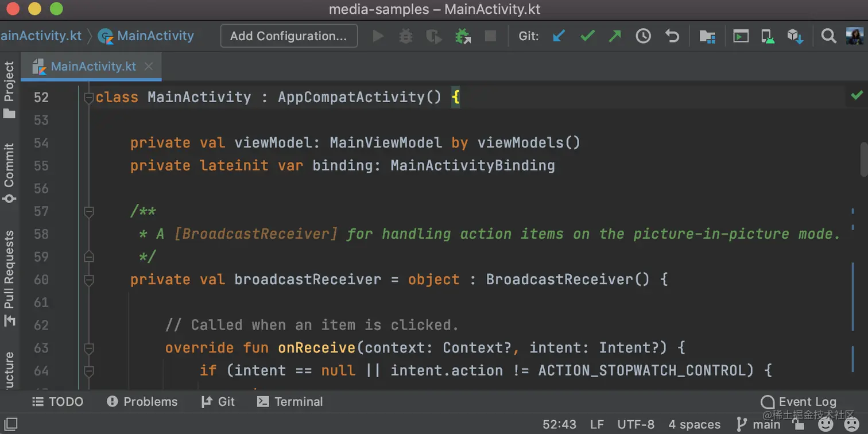Open the main Git branch menu

pyautogui.click(x=758, y=425)
